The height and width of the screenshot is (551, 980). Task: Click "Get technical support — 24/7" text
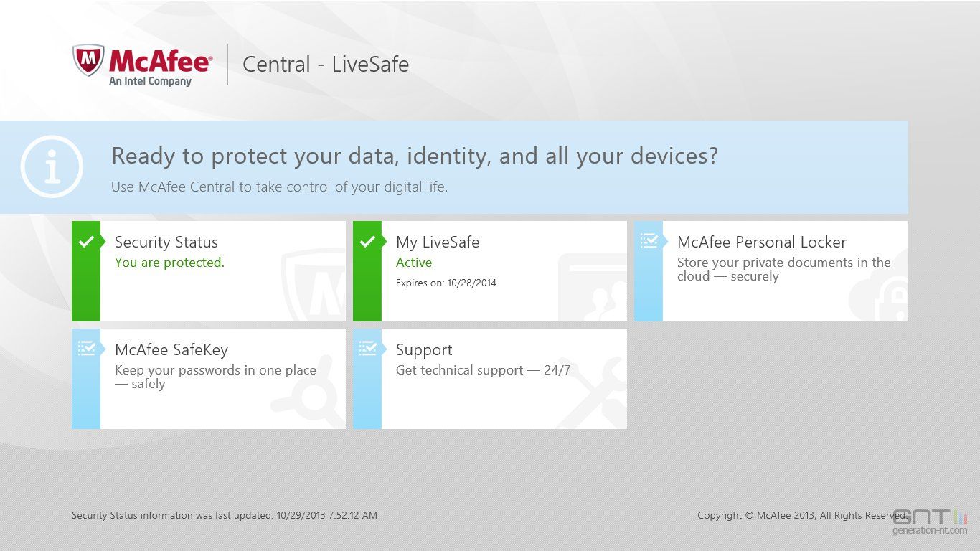pos(483,370)
